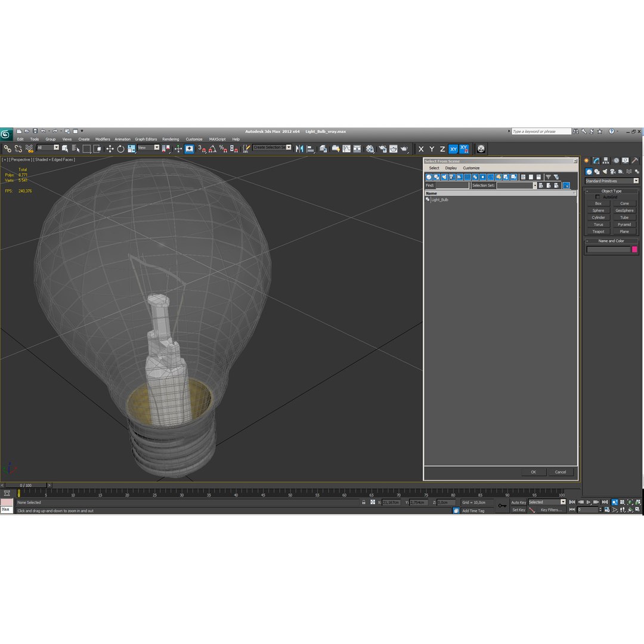Open the key mode Selected dropdown

pyautogui.click(x=547, y=502)
